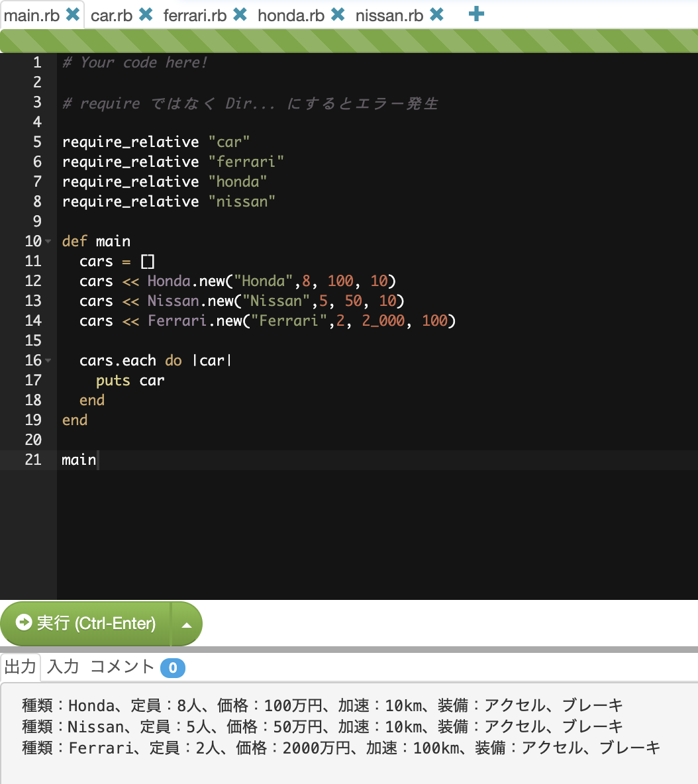Click the 'cars.each do |car|' line
The image size is (698, 784).
click(x=156, y=360)
